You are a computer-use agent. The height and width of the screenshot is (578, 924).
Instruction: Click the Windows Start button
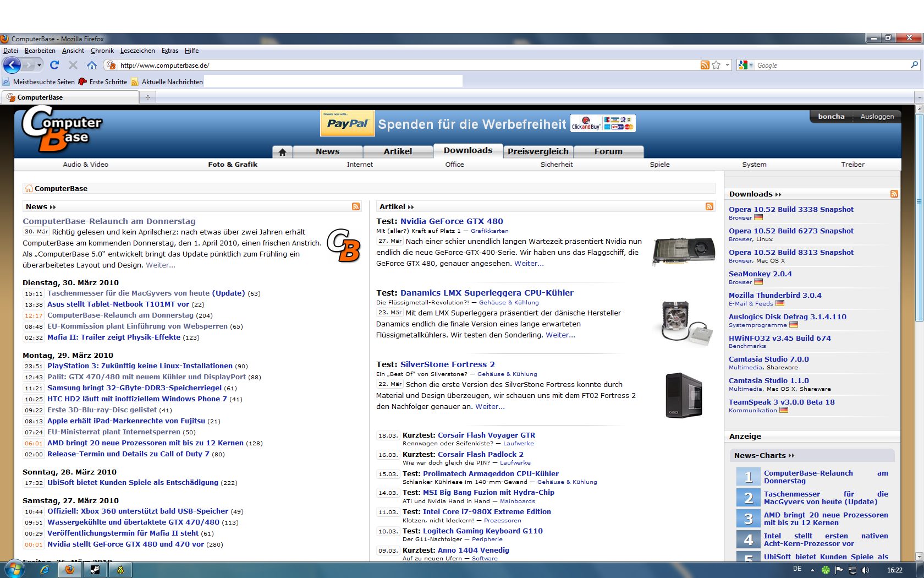pos(14,569)
